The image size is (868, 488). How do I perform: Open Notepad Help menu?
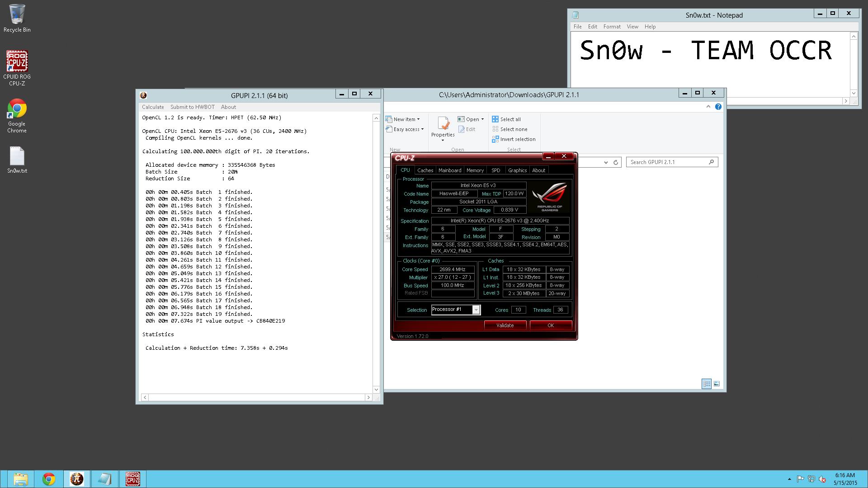(x=650, y=27)
